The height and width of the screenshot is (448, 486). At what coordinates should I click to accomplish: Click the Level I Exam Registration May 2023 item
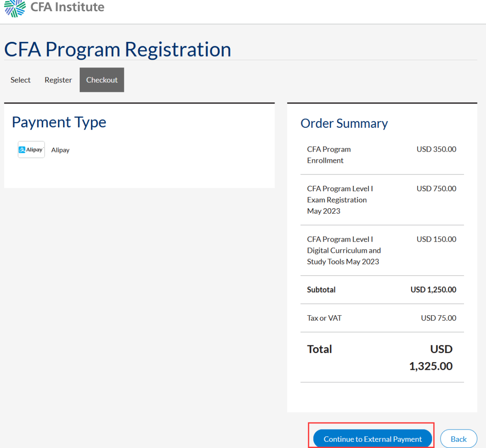(x=340, y=200)
